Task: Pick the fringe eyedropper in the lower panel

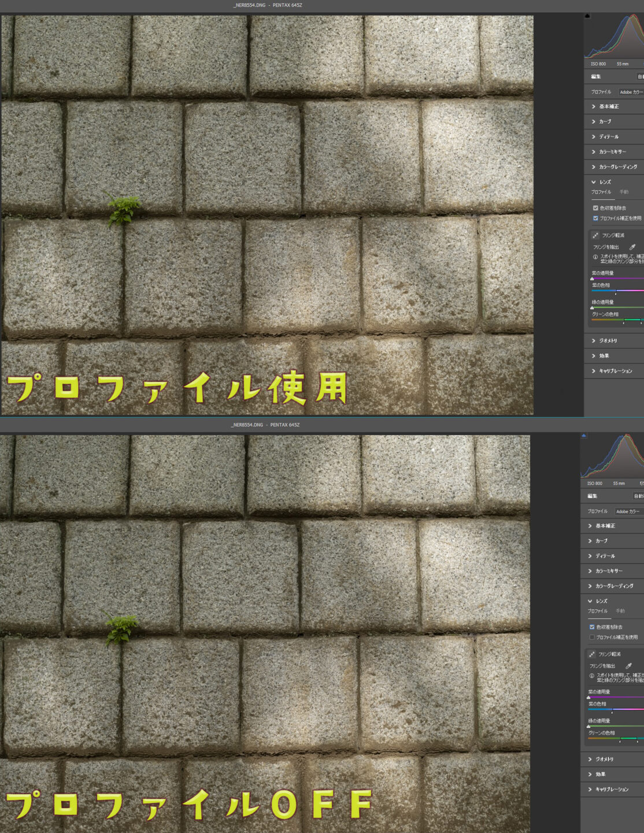Action: pyautogui.click(x=628, y=666)
